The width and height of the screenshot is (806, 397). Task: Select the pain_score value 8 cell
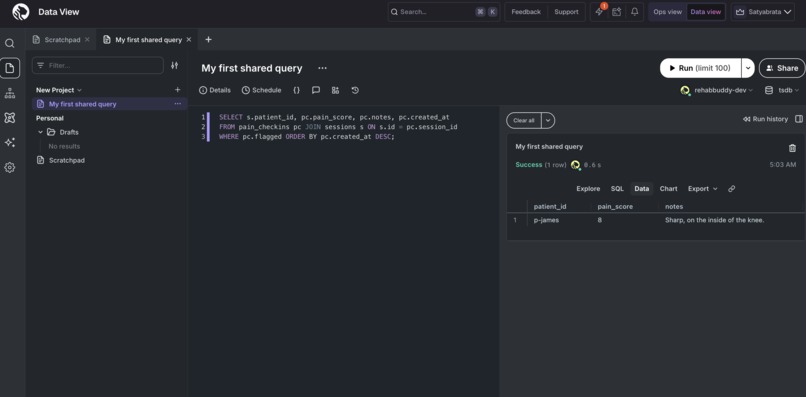[x=599, y=220]
